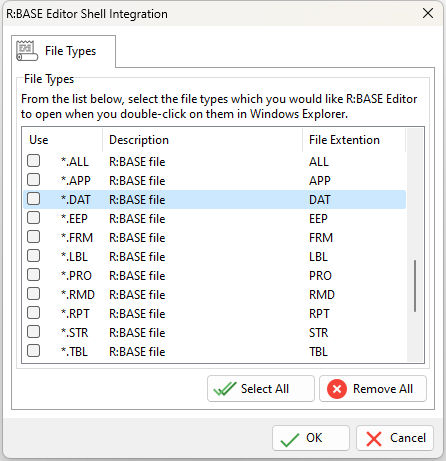Click R:BASE file description in *.STR row
The width and height of the screenshot is (446, 461).
click(137, 333)
